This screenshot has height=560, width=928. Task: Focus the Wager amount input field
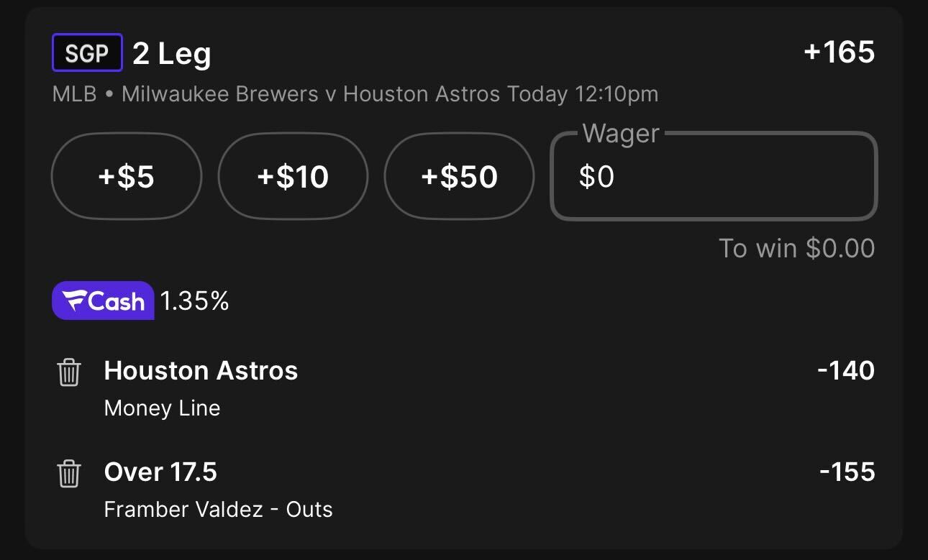coord(714,176)
